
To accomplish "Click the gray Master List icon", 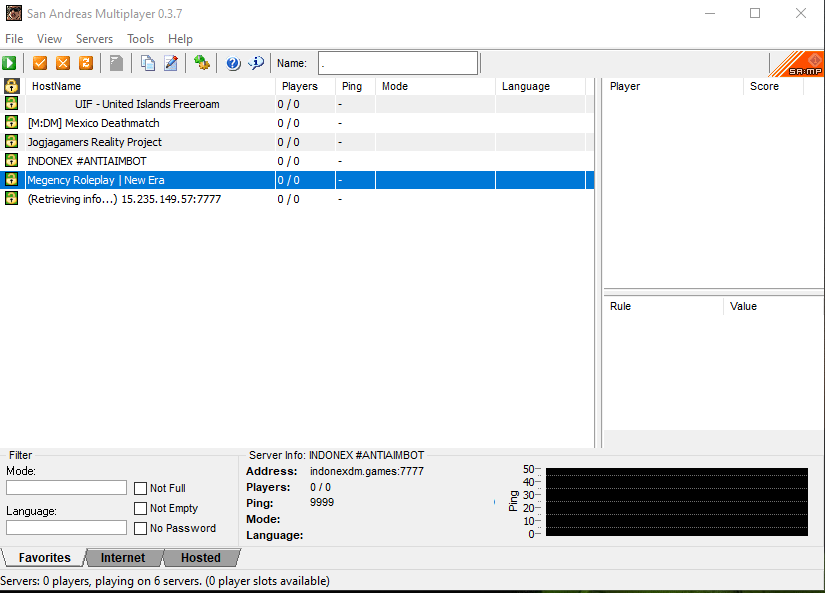I will tap(116, 63).
